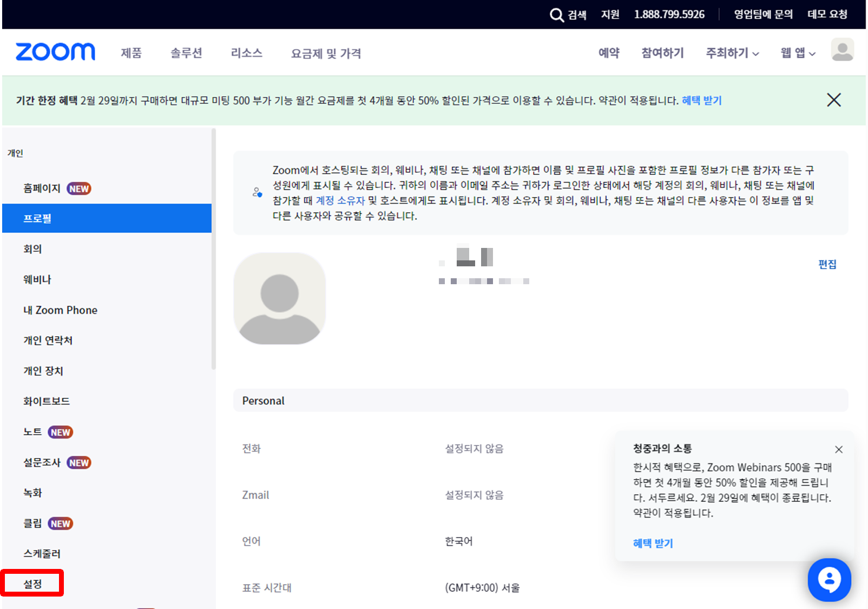Click the 검색 label in the top bar
Screen dimensions: 868x609
(577, 15)
